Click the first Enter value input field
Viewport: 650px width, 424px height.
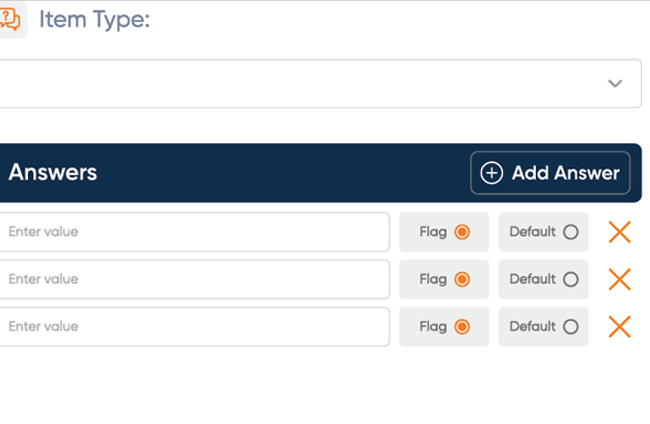click(x=194, y=232)
